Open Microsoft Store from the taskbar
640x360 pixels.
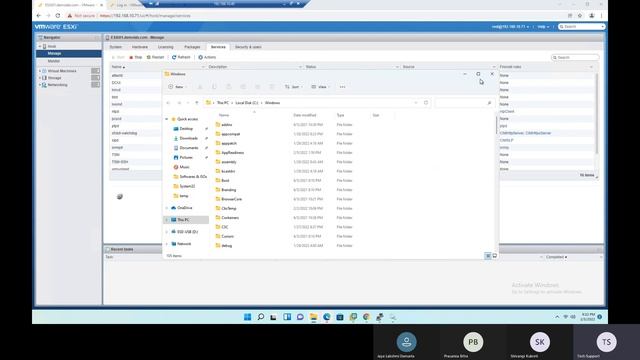tap(340, 317)
